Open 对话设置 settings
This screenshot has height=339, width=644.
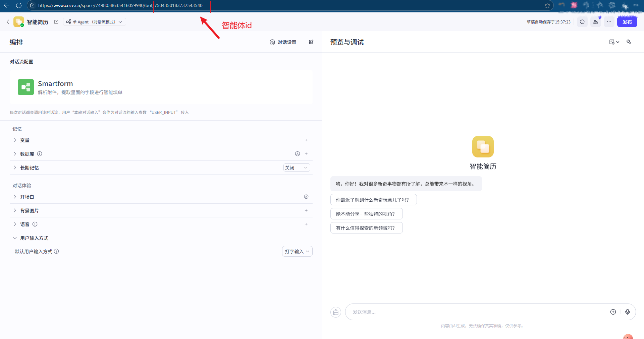[283, 42]
